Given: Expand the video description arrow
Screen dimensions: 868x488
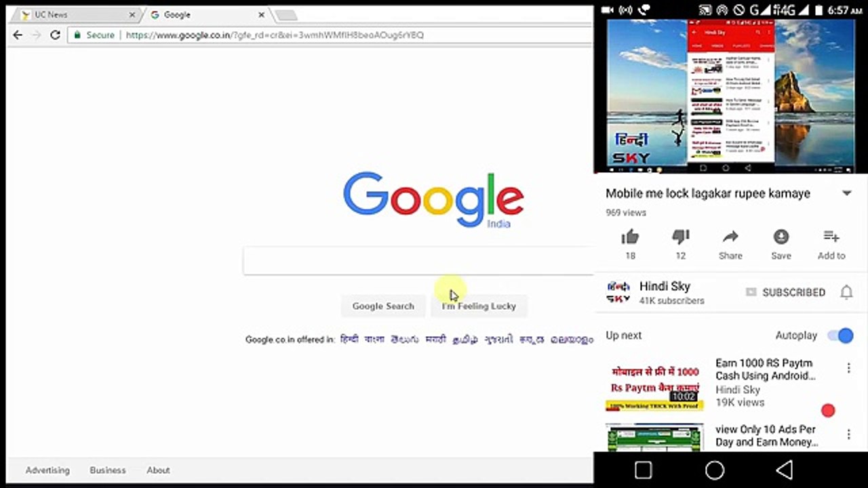Looking at the screenshot, I should click(x=846, y=193).
